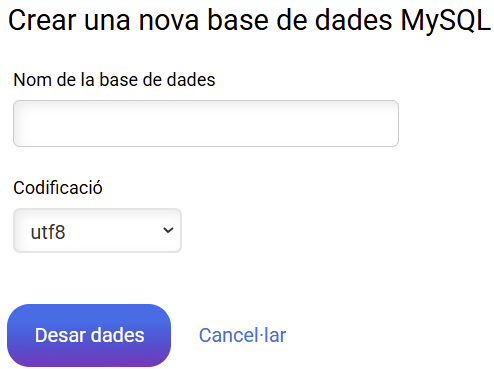This screenshot has height=369, width=494.
Task: Open the Codificació dropdown
Action: coord(97,231)
